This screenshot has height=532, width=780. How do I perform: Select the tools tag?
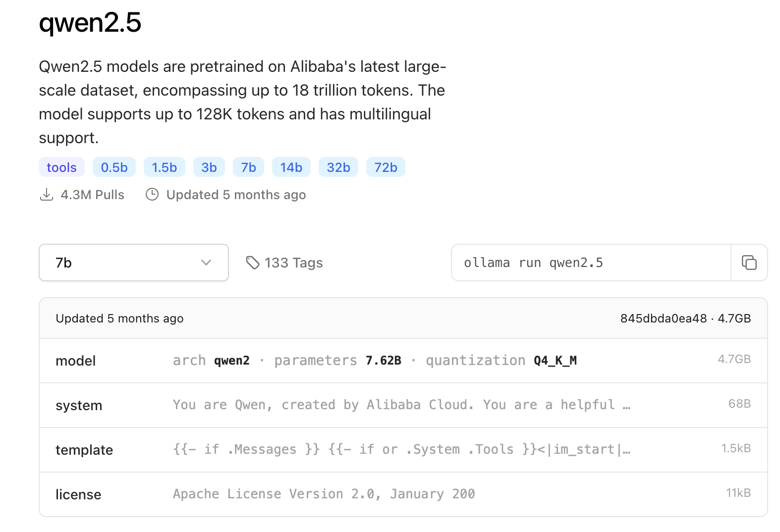61,167
